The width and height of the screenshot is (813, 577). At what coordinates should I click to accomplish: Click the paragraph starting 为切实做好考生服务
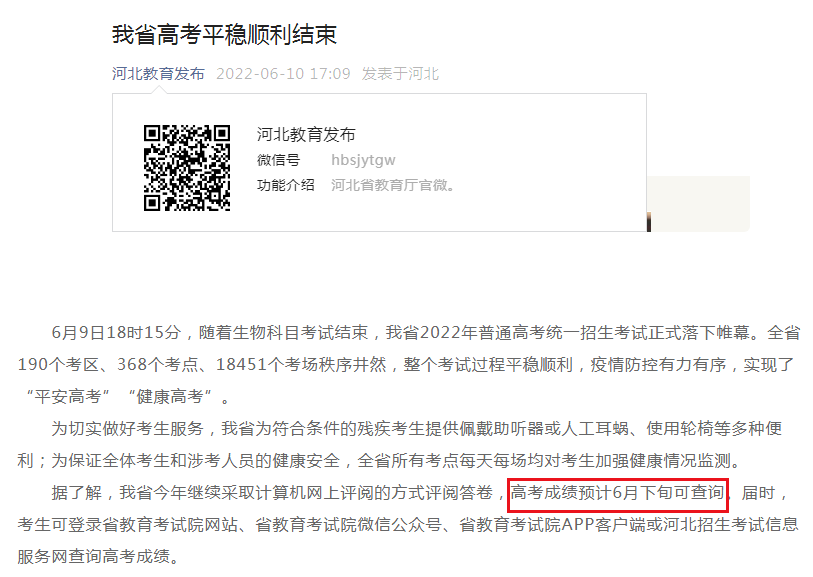(400, 429)
